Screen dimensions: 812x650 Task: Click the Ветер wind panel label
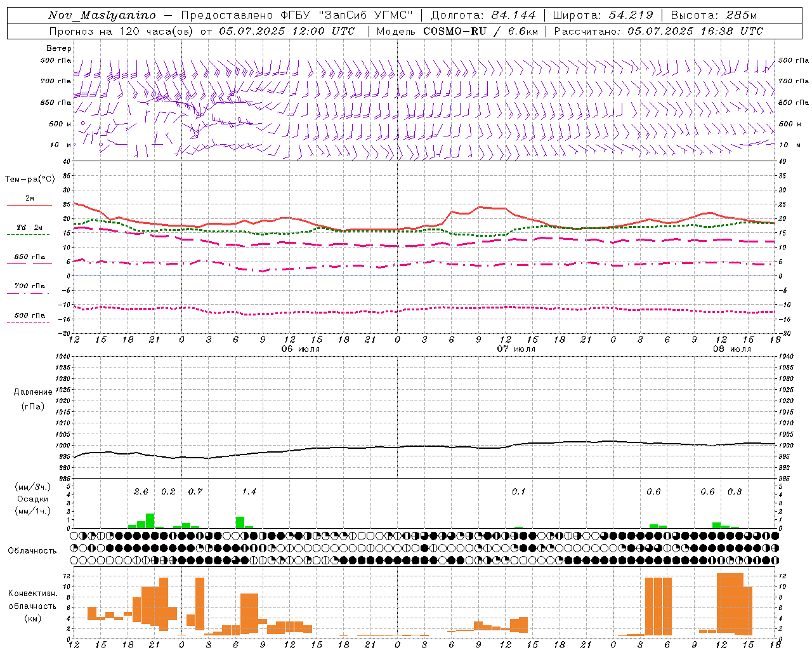point(59,48)
